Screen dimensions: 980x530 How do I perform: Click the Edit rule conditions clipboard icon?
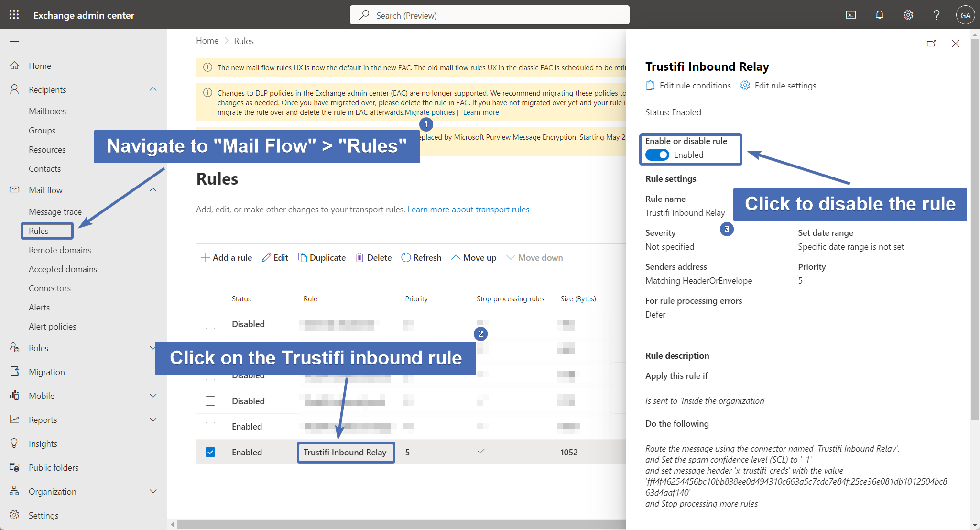tap(650, 86)
